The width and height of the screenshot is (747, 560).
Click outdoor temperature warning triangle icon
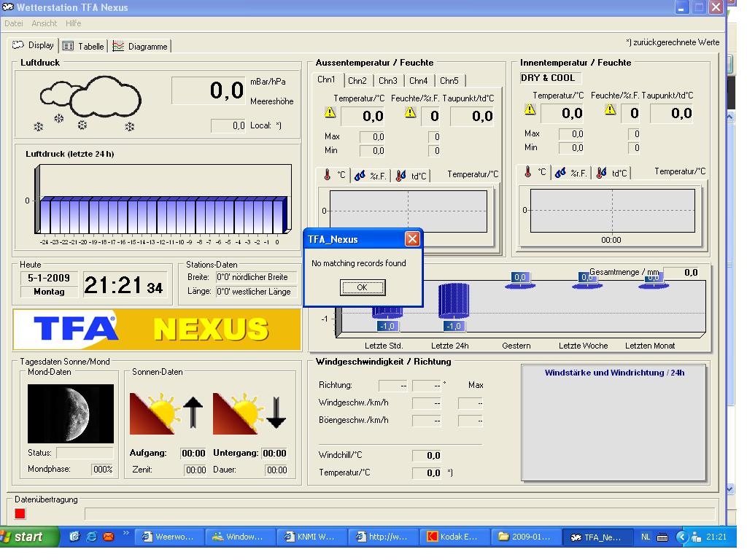point(330,113)
